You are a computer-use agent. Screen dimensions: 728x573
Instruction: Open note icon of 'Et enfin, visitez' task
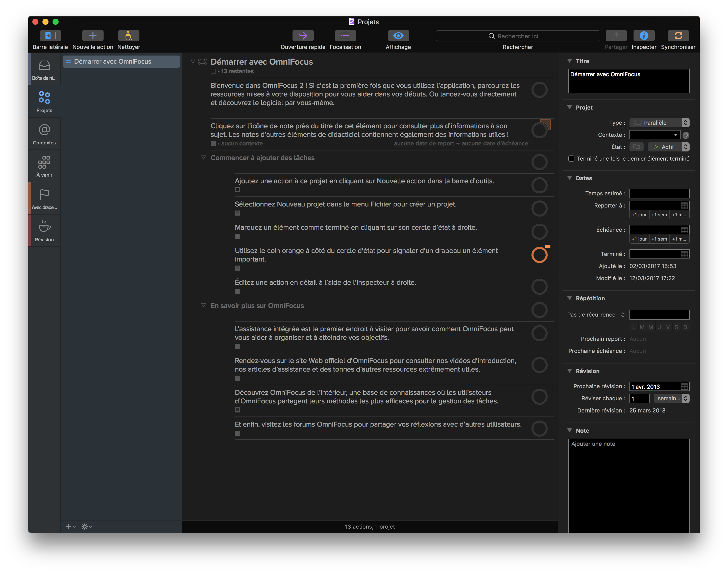pos(237,433)
